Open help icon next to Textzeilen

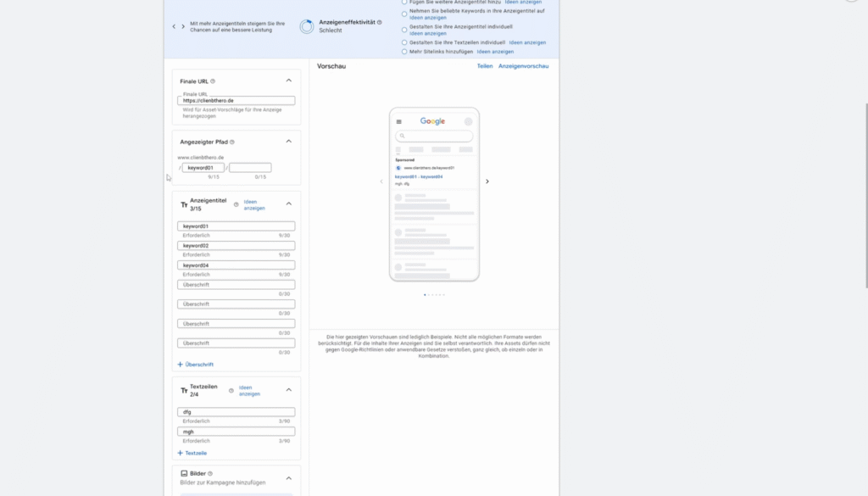pyautogui.click(x=231, y=391)
